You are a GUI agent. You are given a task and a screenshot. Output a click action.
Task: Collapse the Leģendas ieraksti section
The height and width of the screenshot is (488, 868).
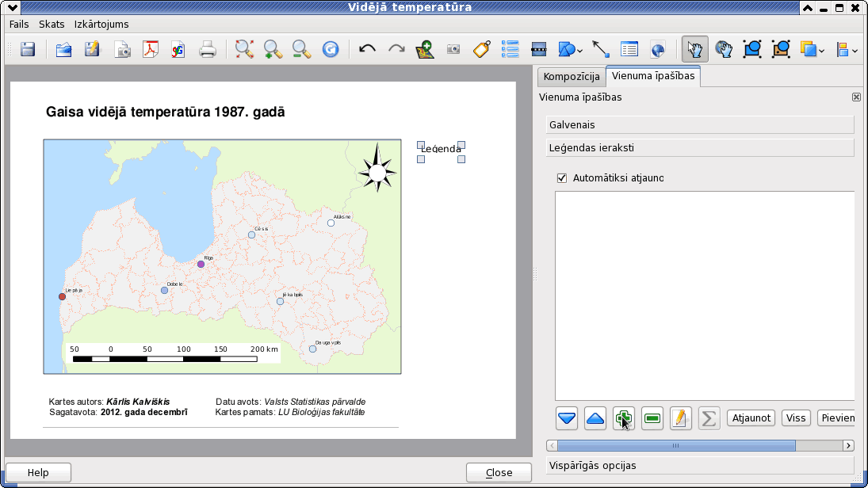tap(700, 147)
